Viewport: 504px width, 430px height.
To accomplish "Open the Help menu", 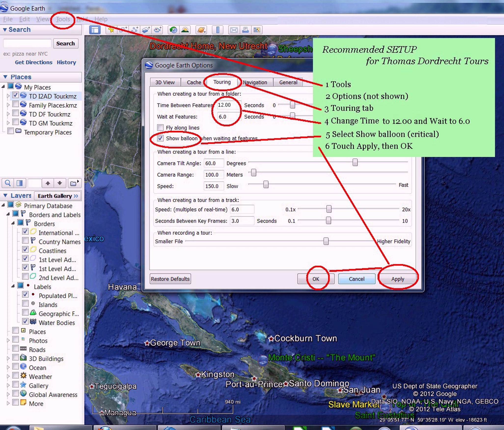I will click(x=101, y=19).
